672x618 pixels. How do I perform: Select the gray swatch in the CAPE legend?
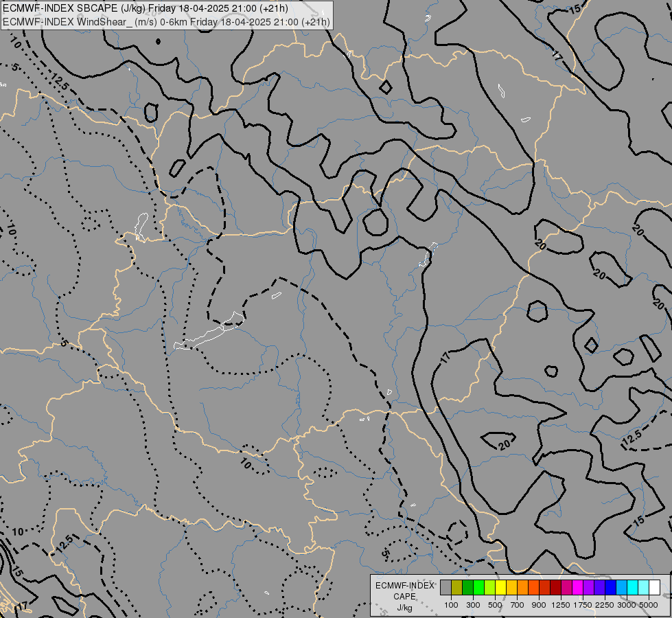tap(445, 587)
